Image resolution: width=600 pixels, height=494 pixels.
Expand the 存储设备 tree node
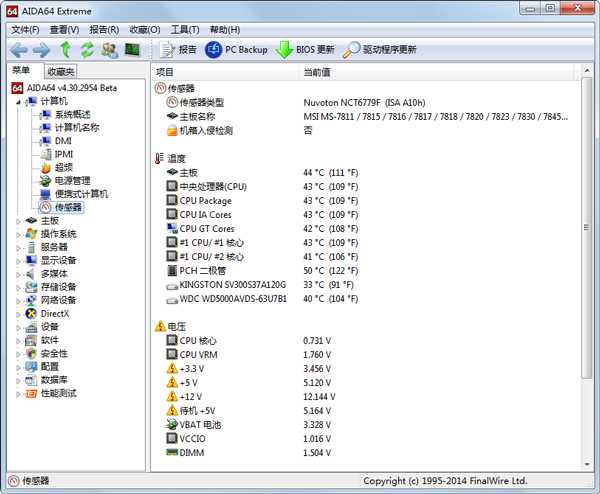(x=18, y=287)
